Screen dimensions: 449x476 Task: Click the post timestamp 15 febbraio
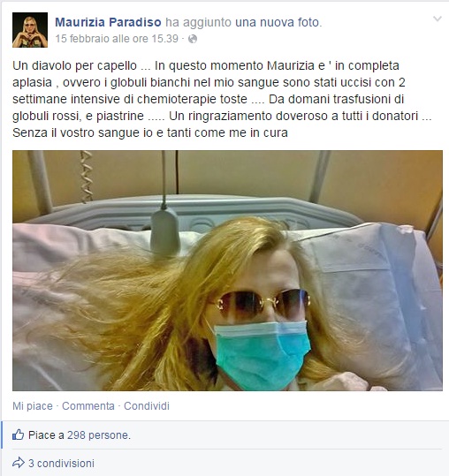(x=117, y=39)
